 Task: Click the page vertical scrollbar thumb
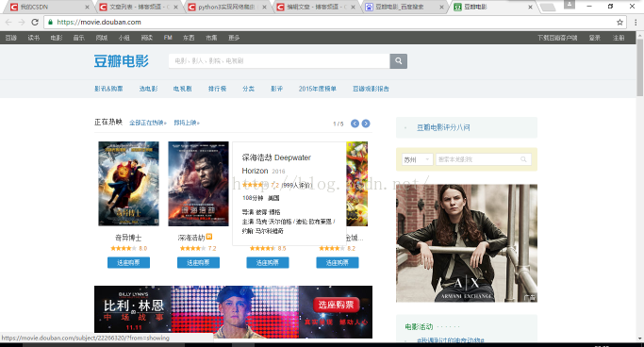[640, 68]
